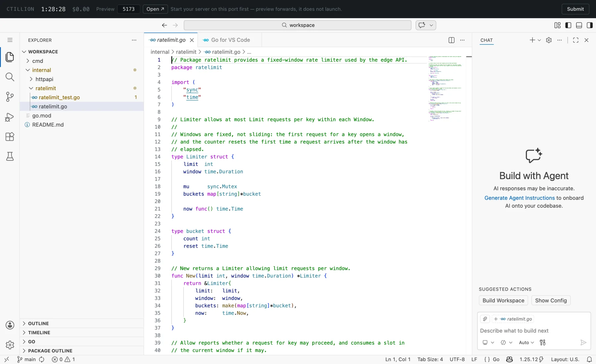Click Show Config suggested action
596x364 pixels.
(551, 300)
